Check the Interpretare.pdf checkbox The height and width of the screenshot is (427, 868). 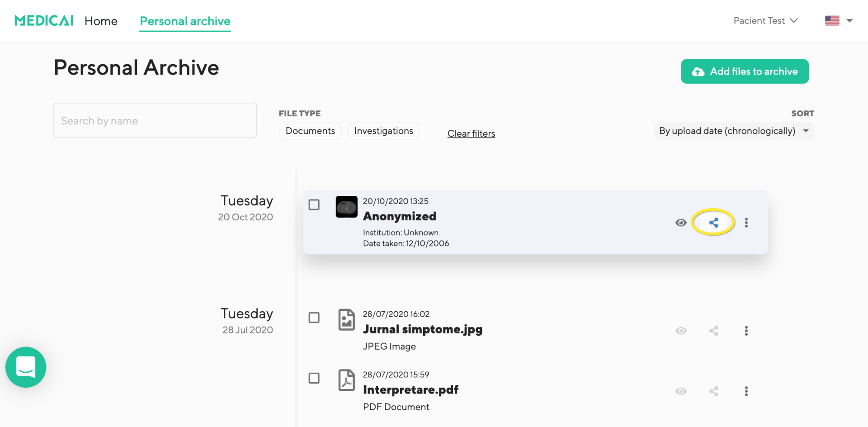point(314,378)
